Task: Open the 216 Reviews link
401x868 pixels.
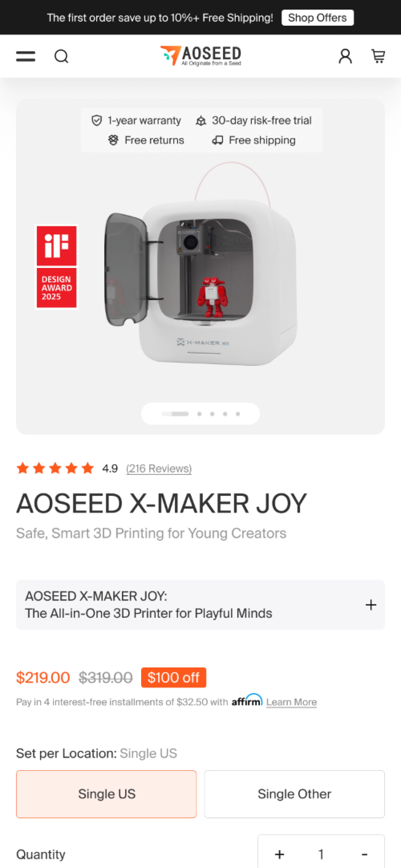Action: click(159, 468)
